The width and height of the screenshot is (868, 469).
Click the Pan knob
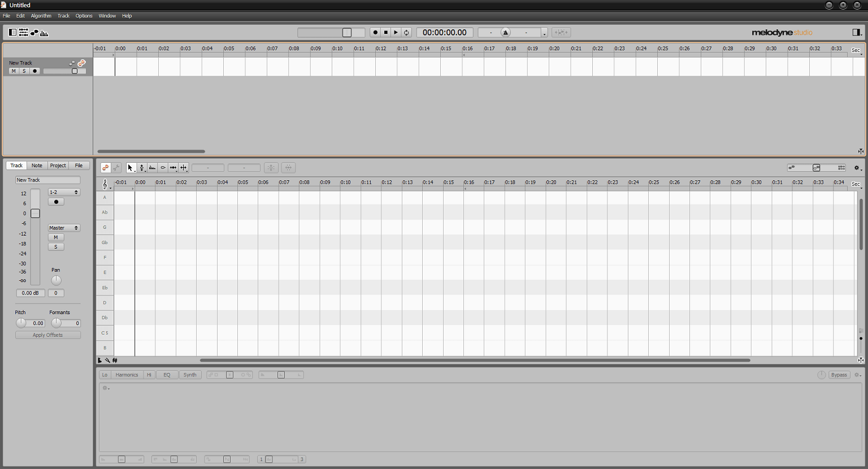click(x=56, y=280)
